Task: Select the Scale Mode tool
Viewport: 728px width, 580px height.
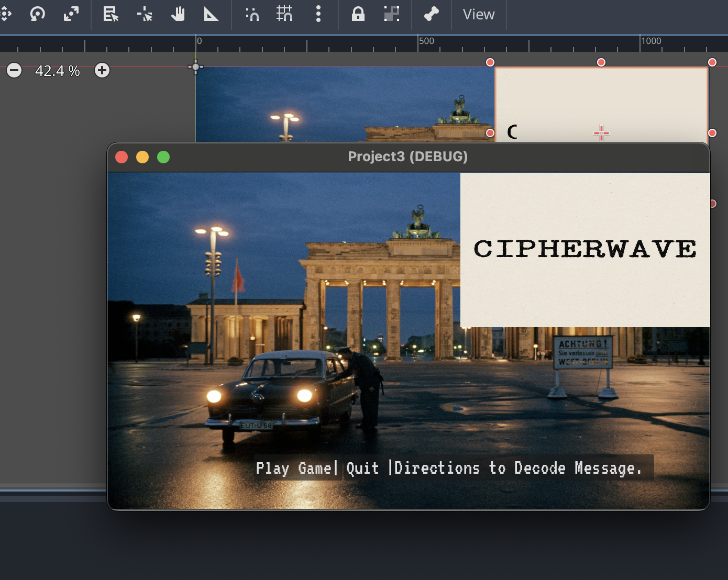Action: (71, 14)
